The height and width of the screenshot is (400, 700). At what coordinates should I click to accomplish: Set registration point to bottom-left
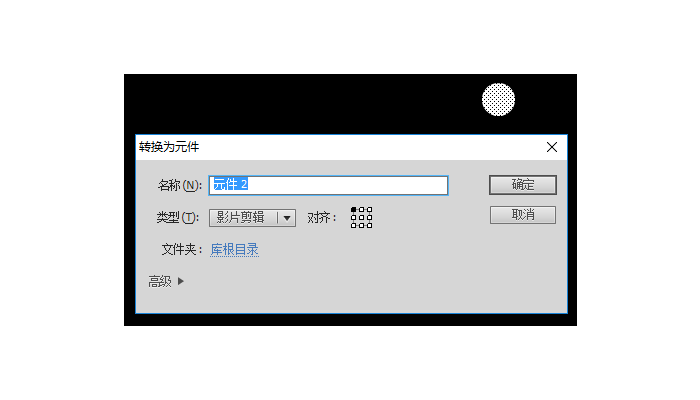354,225
